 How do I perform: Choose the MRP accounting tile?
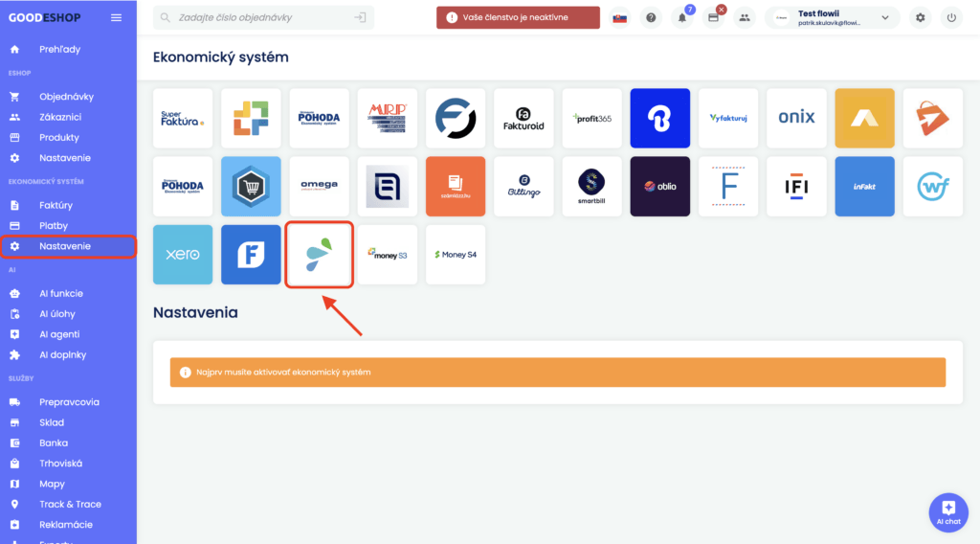click(387, 118)
